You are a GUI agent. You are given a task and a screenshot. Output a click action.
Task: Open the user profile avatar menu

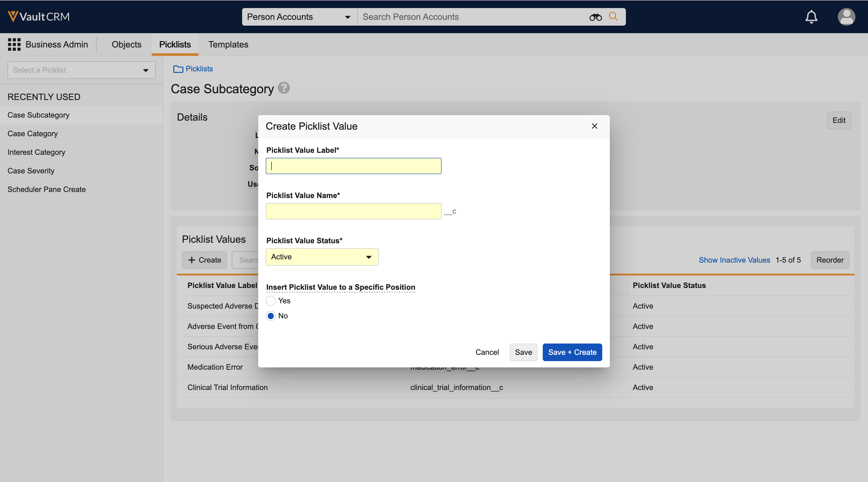tap(846, 17)
